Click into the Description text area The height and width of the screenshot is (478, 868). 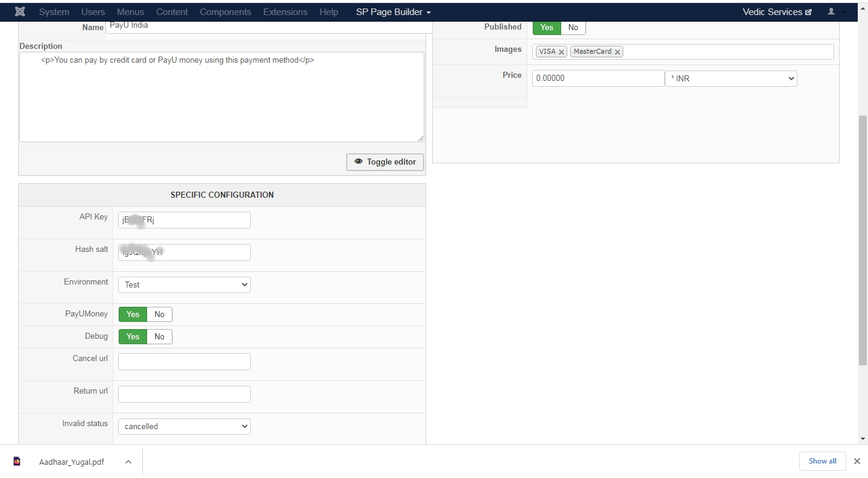click(222, 97)
